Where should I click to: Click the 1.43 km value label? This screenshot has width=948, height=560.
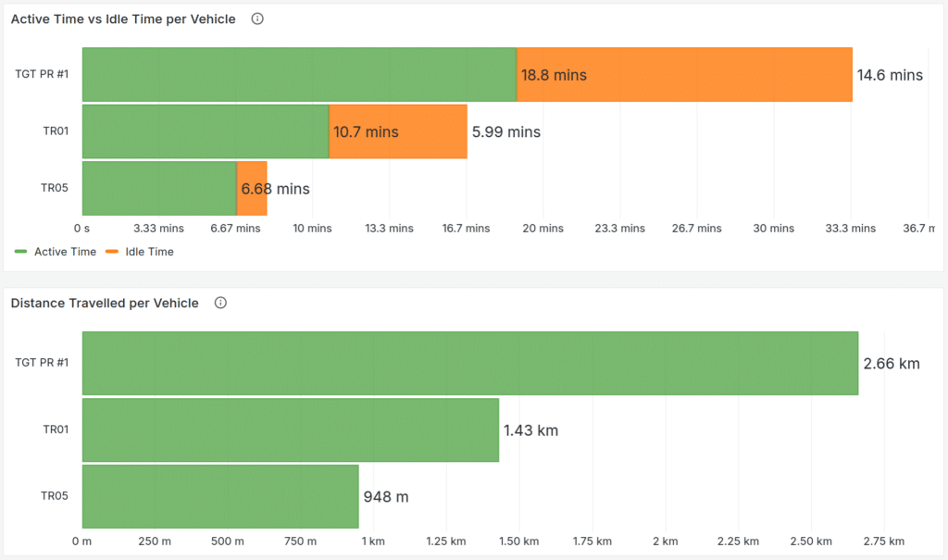(530, 430)
